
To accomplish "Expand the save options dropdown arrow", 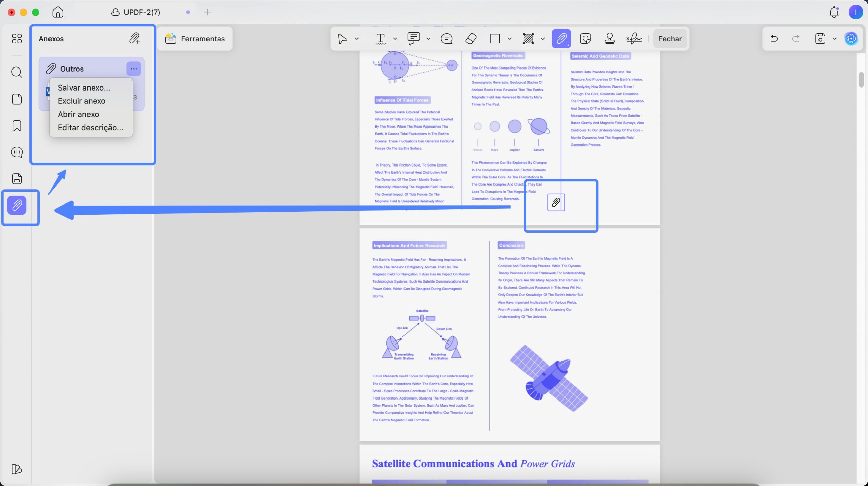I will point(835,39).
